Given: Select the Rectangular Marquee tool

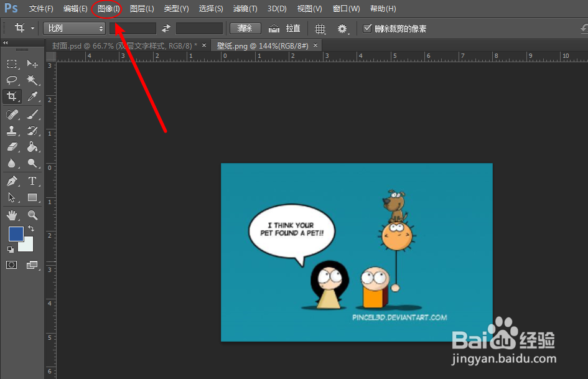Looking at the screenshot, I should [12, 64].
